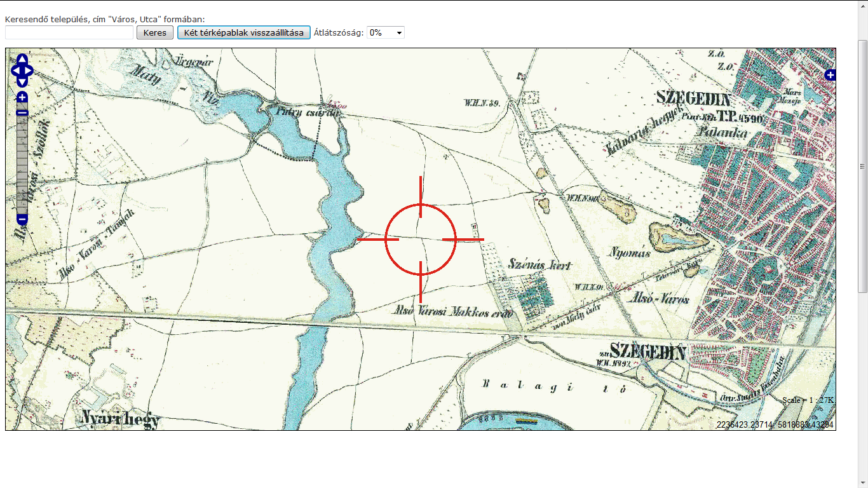
Task: Open the Átlátszóság transparency dropdown
Action: [x=386, y=32]
